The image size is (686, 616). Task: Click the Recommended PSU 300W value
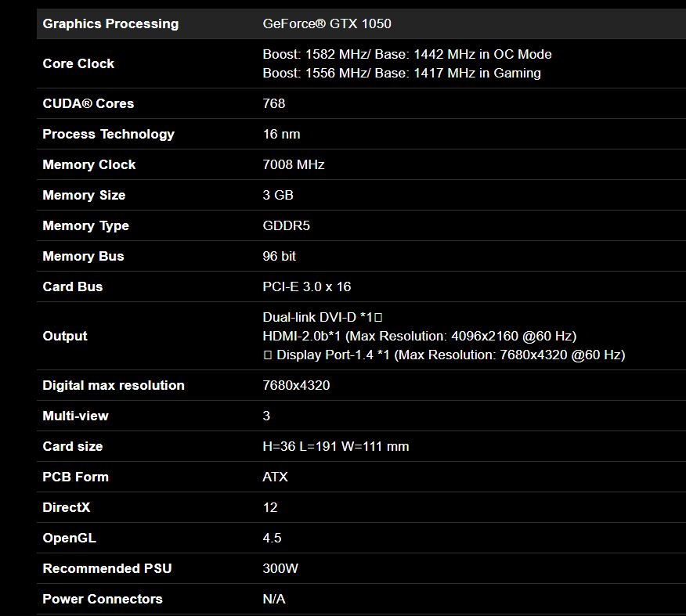coord(280,568)
